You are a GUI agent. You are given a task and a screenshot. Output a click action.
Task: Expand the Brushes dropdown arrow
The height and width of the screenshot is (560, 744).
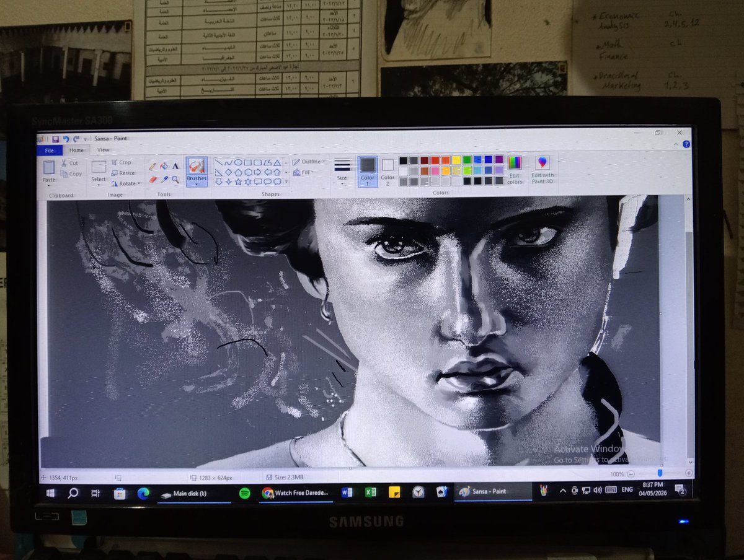196,185
